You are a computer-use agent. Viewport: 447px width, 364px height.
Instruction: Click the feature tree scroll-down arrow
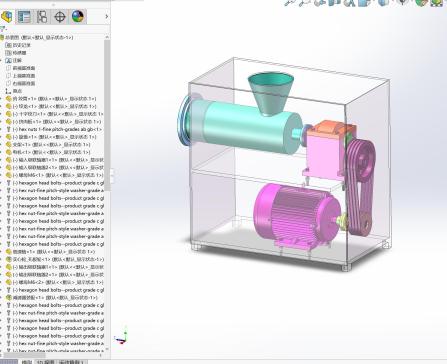tap(107, 349)
